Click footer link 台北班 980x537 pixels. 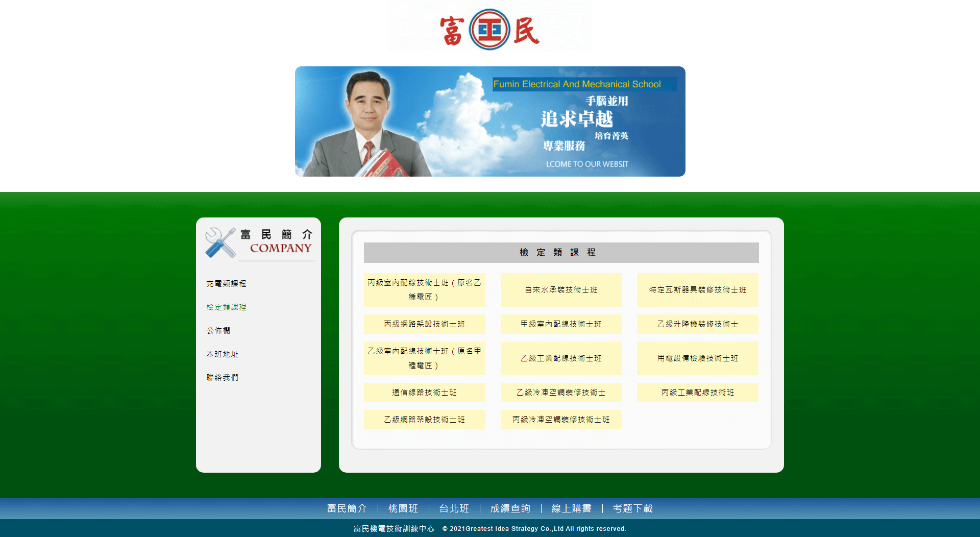tap(454, 508)
